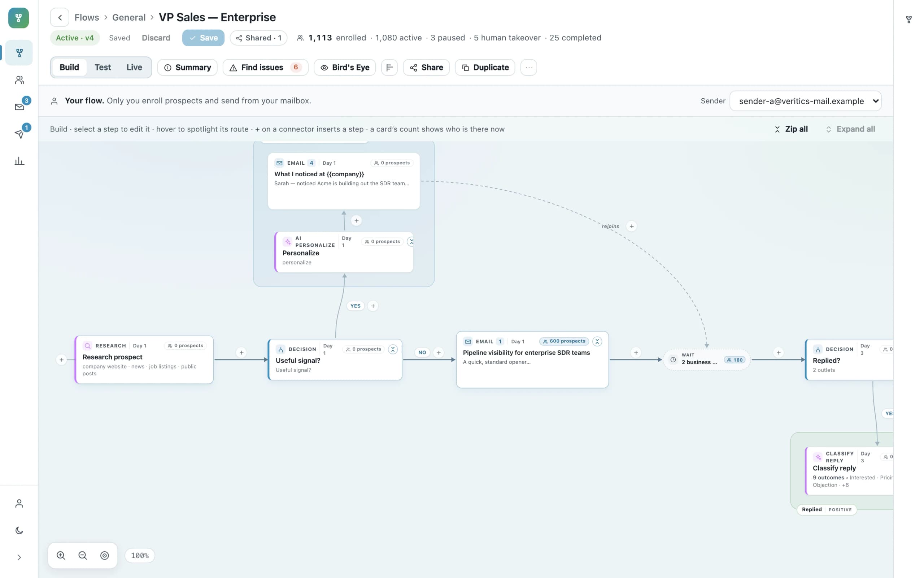Select the Wait 2 business days step

(x=707, y=360)
